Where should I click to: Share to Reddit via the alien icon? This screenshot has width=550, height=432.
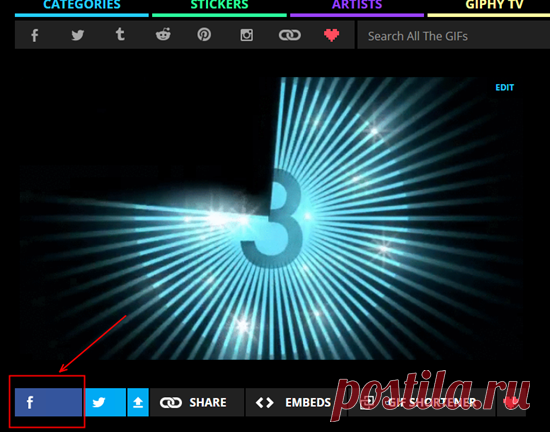163,34
